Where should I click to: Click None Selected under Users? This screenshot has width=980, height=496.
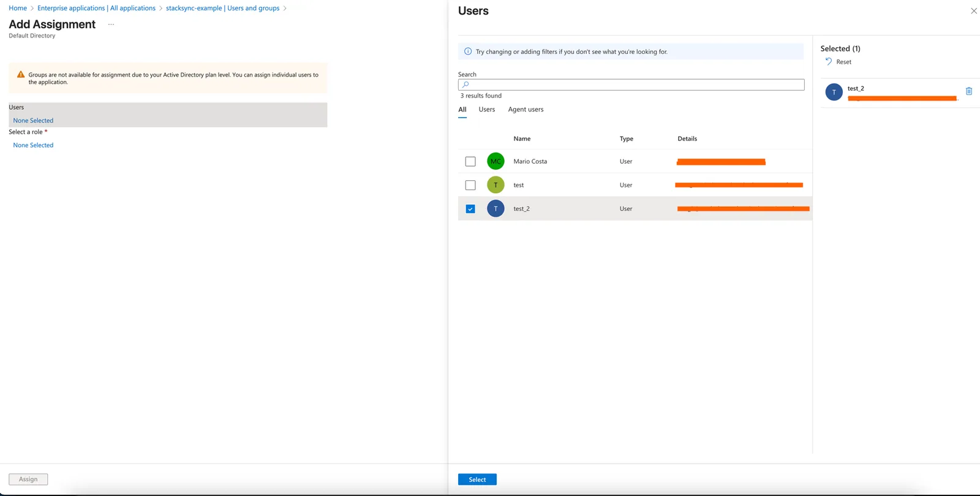[33, 121]
